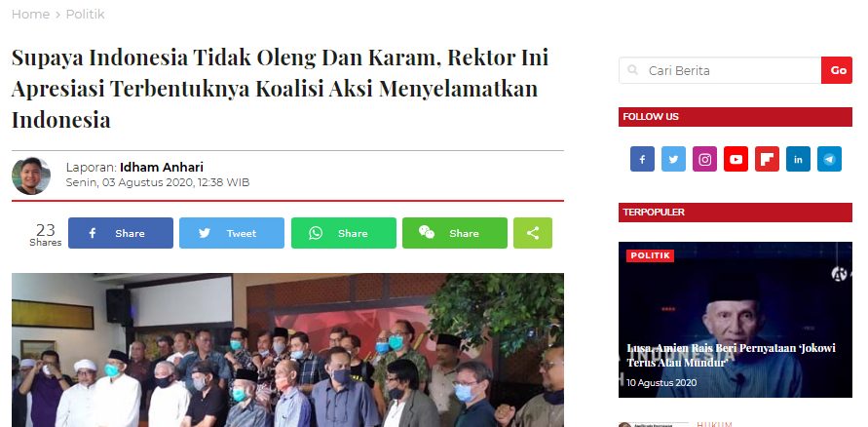868x427 pixels.
Task: Open the Instagram follow icon
Action: point(704,159)
